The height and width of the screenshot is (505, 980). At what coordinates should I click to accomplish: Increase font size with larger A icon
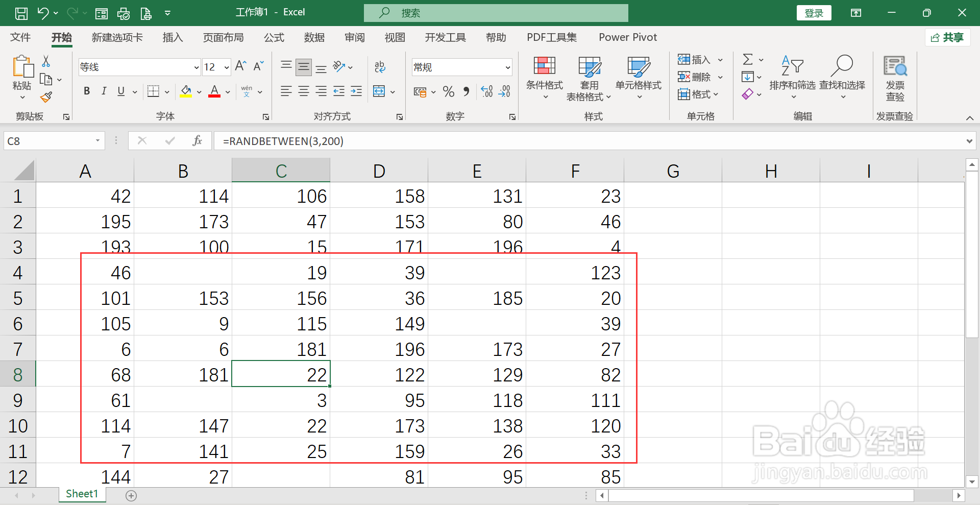241,66
